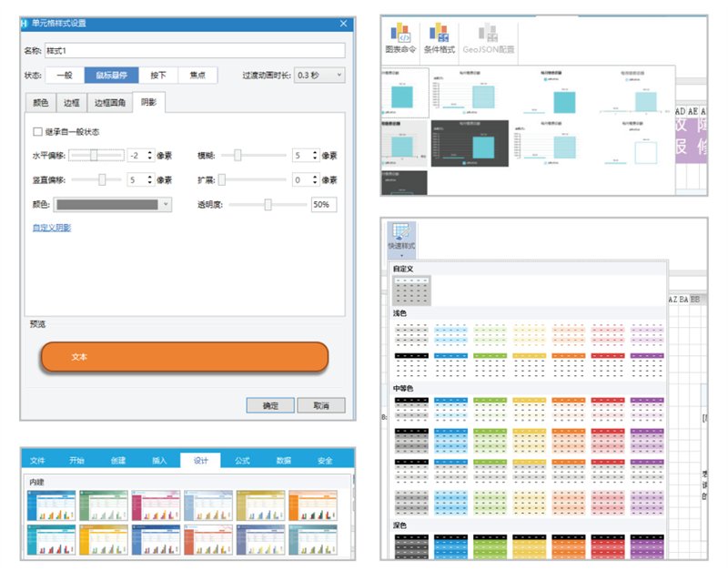The height and width of the screenshot is (571, 728).
Task: Click the 模糊 value box showing 5
Action: pyautogui.click(x=306, y=155)
